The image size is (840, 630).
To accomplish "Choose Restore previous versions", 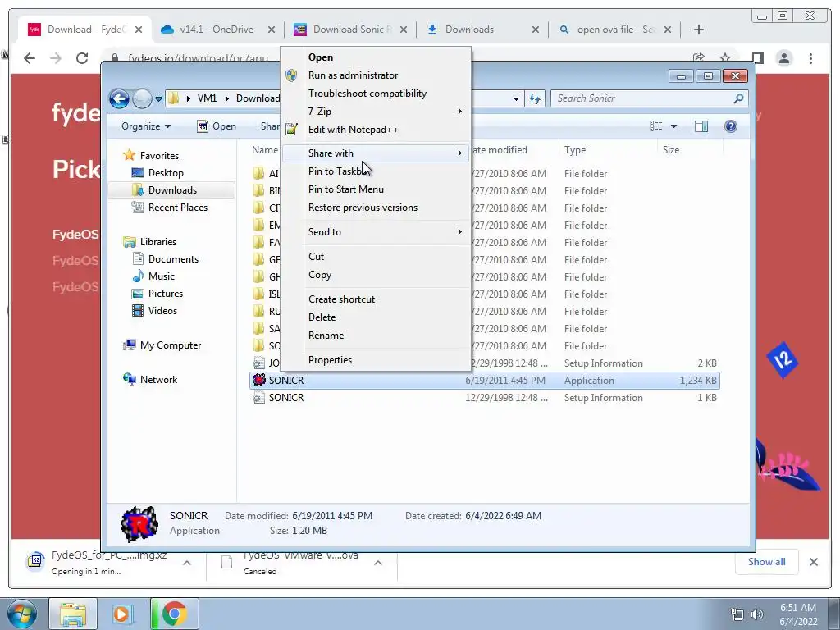I will tap(376, 208).
